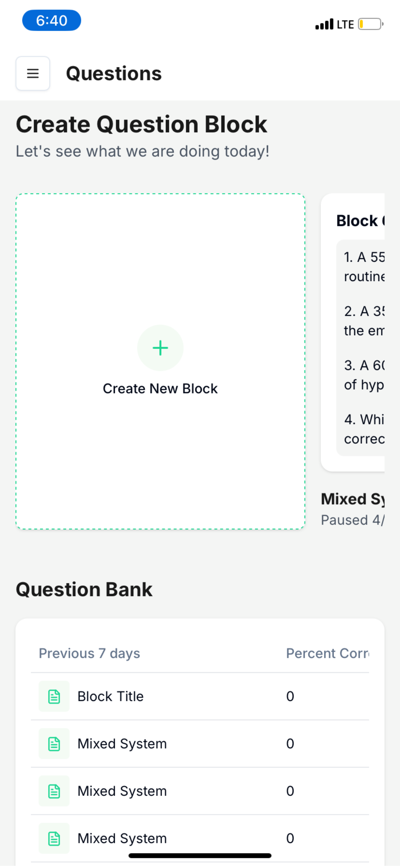Click the Block Title document icon
The height and width of the screenshot is (868, 400).
tap(54, 697)
